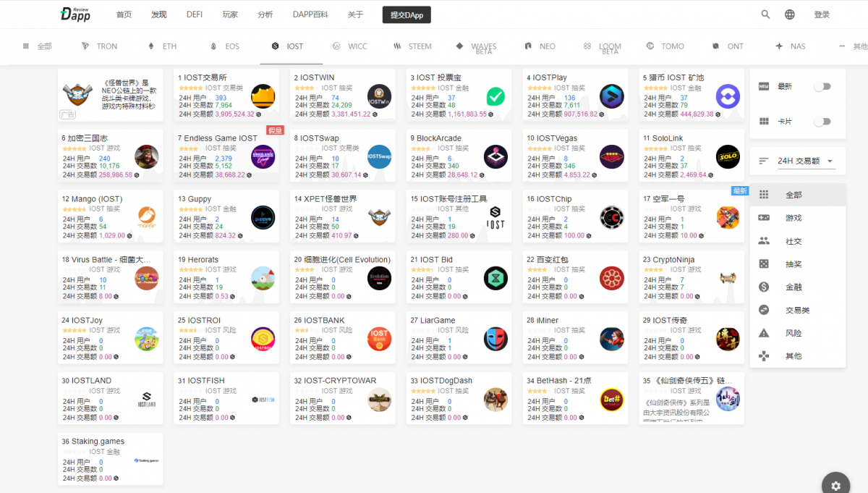Viewport: 868px width, 493px height.
Task: Click the IOSTPlay app logo
Action: click(612, 96)
